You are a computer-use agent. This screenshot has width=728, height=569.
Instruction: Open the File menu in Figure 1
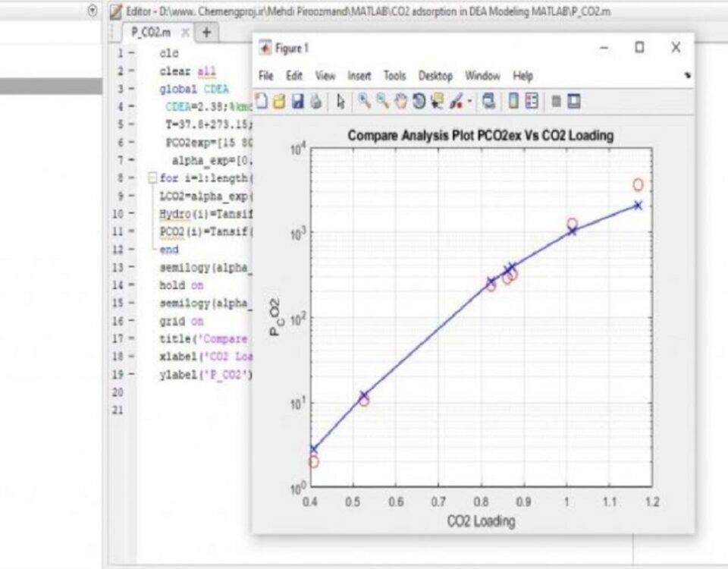point(265,76)
